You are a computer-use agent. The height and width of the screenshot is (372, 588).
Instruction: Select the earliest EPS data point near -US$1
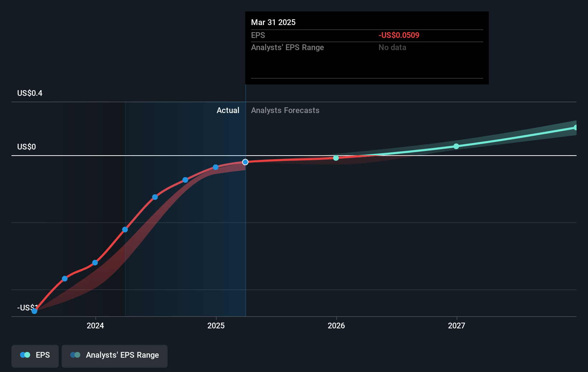point(34,311)
